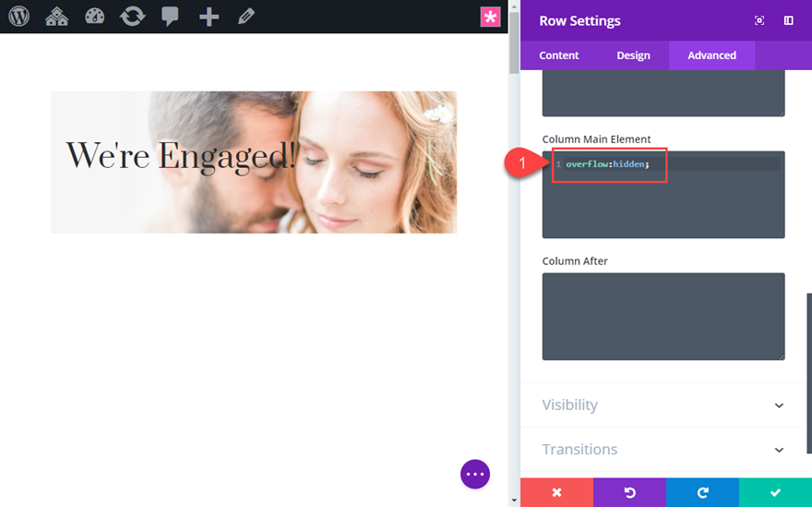The height and width of the screenshot is (507, 812).
Task: Click the page vertical scrollbar thumb
Action: 514,42
